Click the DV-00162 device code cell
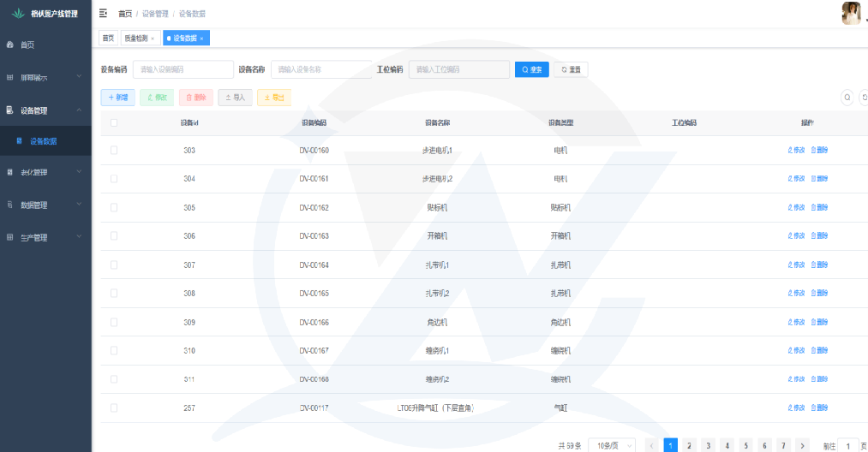868x452 pixels. (314, 207)
